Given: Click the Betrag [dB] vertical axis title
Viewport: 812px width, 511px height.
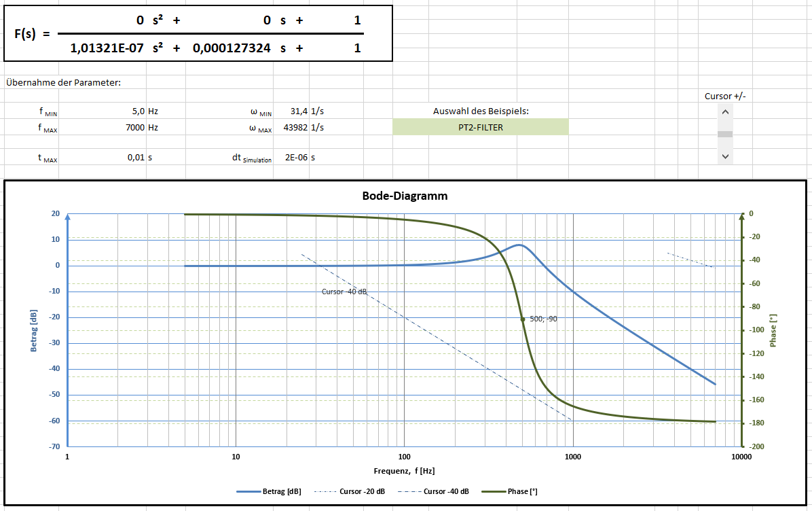Looking at the screenshot, I should [33, 330].
